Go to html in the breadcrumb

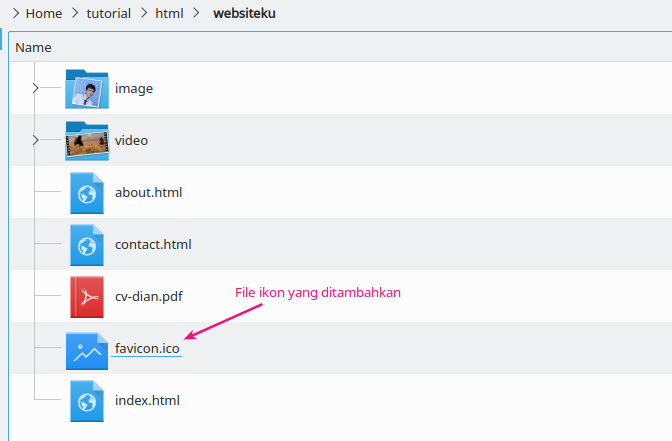click(x=169, y=14)
